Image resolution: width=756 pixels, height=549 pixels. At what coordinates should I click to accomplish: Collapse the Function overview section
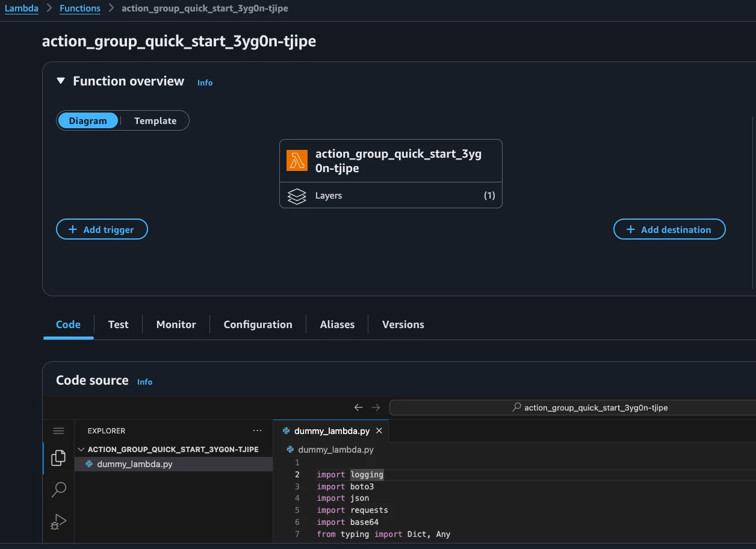click(60, 81)
